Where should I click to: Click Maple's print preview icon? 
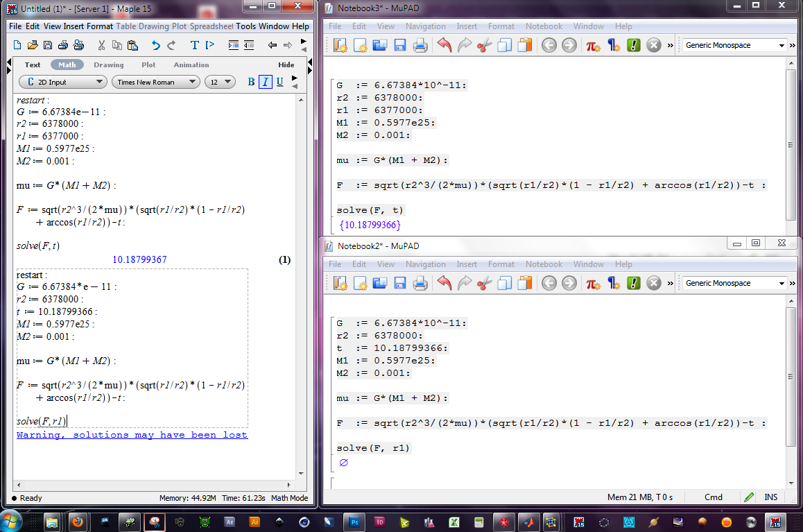click(79, 45)
